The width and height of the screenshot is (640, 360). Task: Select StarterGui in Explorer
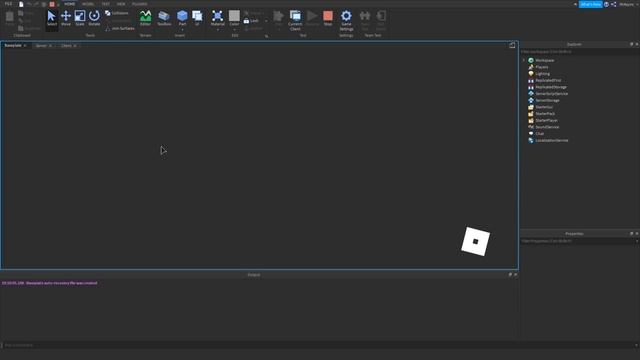coord(544,107)
